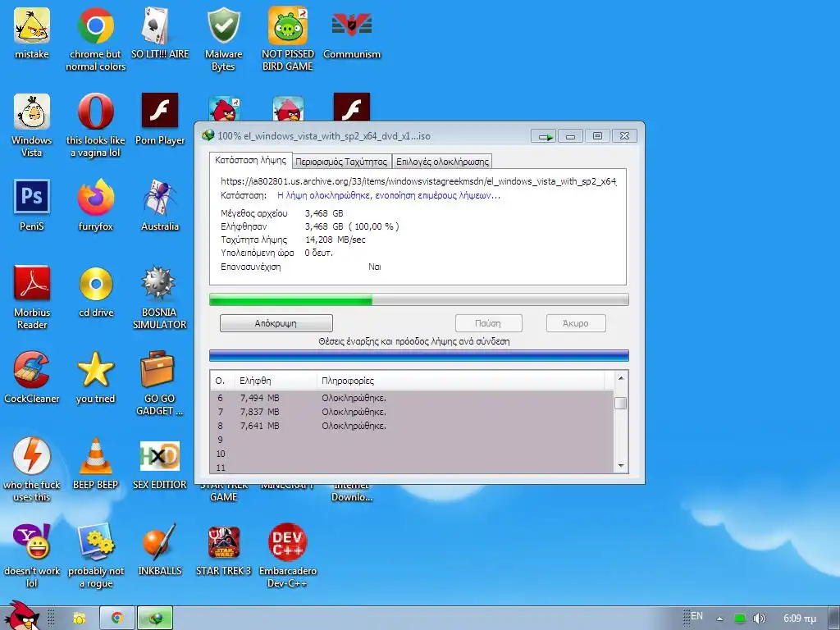Open the Opera icon 'this looks like'

pyautogui.click(x=95, y=125)
